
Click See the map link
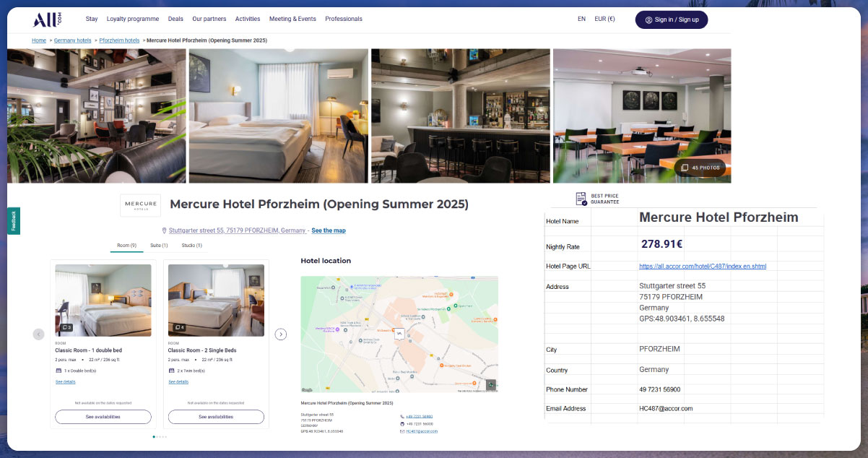point(329,230)
